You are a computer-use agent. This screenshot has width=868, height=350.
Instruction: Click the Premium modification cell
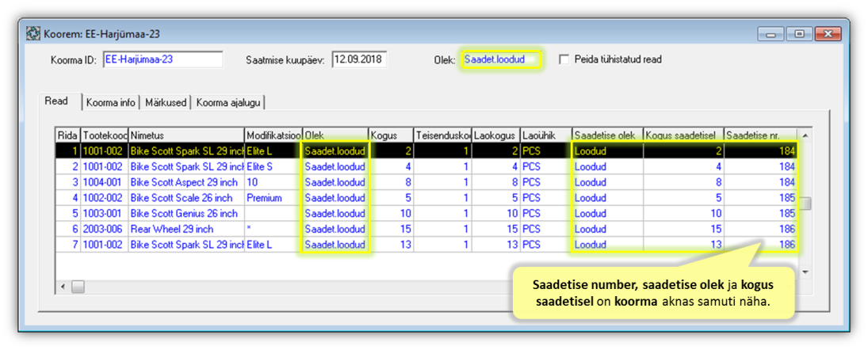click(273, 197)
